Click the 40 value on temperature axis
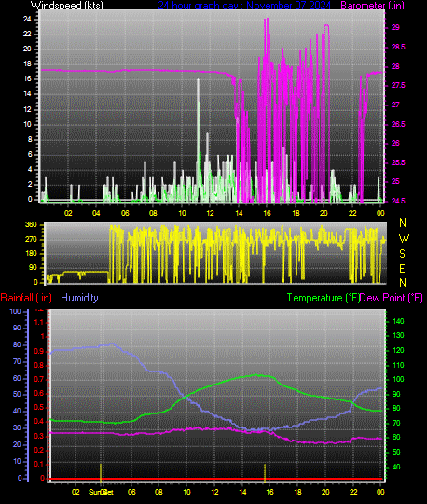 (396, 467)
